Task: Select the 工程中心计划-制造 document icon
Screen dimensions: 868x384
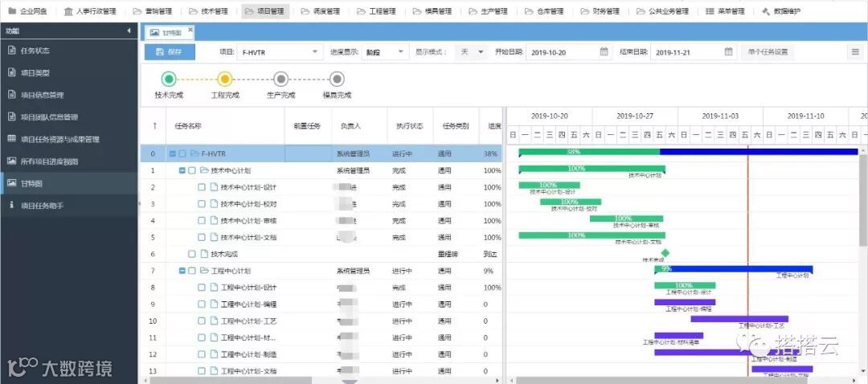Action: (x=215, y=353)
